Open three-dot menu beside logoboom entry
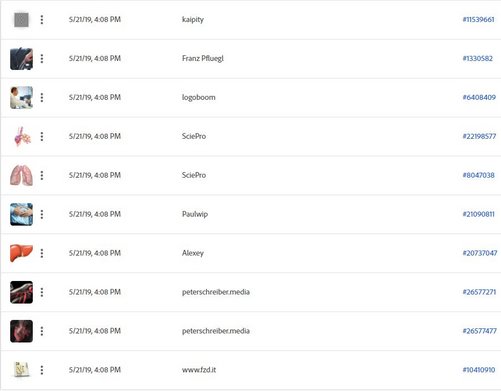The image size is (501, 391). (42, 98)
